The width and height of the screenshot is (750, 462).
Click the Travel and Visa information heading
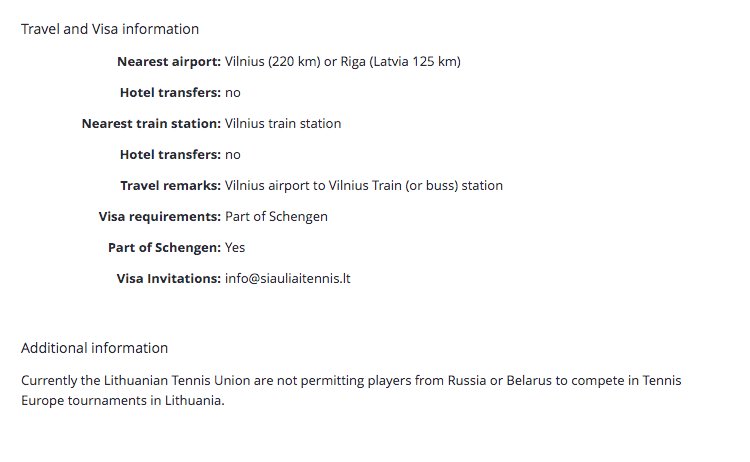pos(110,29)
